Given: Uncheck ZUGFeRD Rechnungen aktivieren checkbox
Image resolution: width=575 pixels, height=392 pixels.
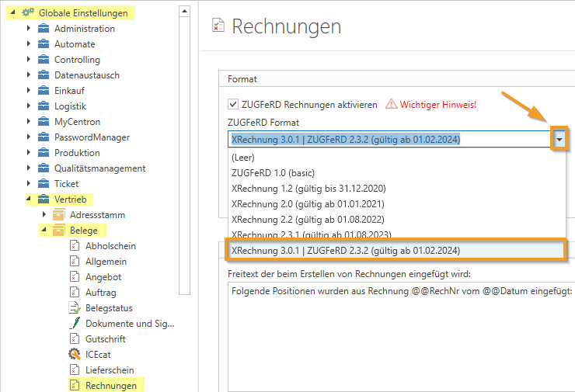Looking at the screenshot, I should (233, 104).
